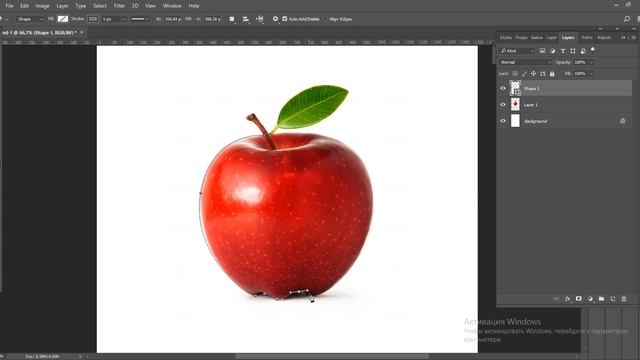
Task: Click the shape height input field
Action: [x=213, y=19]
